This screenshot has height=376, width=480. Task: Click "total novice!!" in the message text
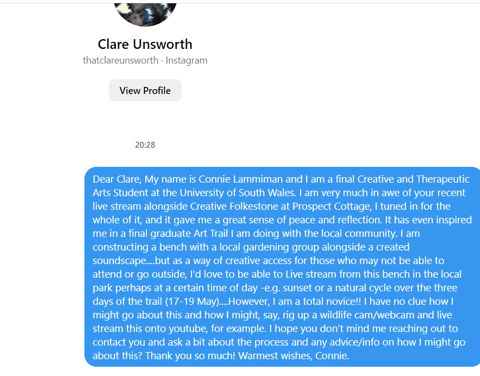331,301
